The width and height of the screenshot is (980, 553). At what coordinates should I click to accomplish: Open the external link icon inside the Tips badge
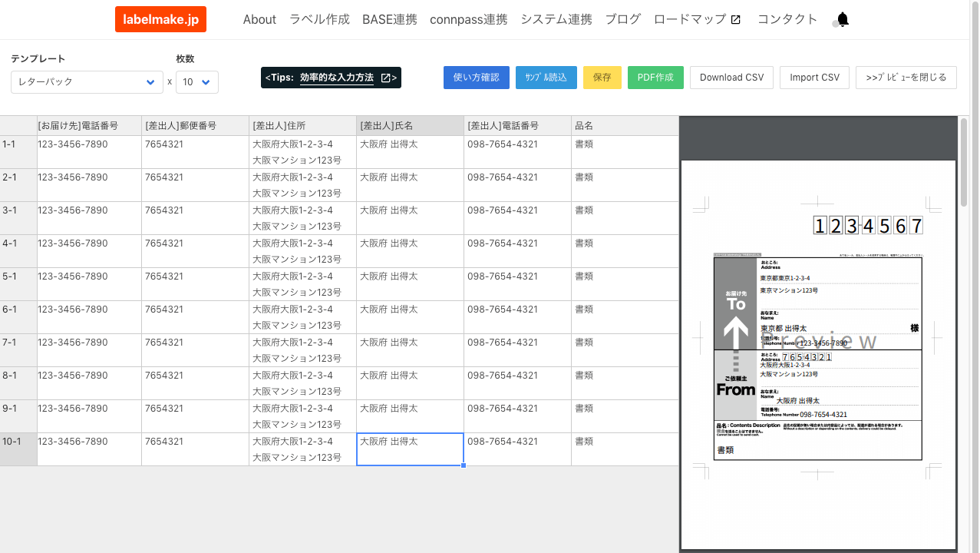click(x=388, y=78)
